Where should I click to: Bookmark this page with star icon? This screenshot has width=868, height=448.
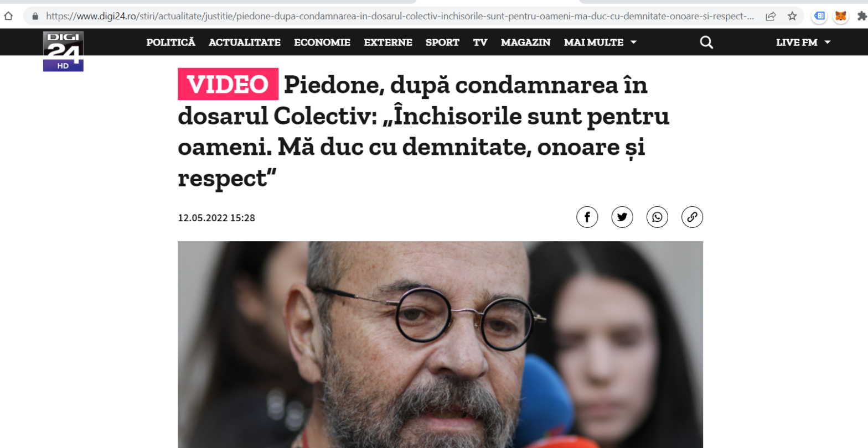(x=792, y=16)
